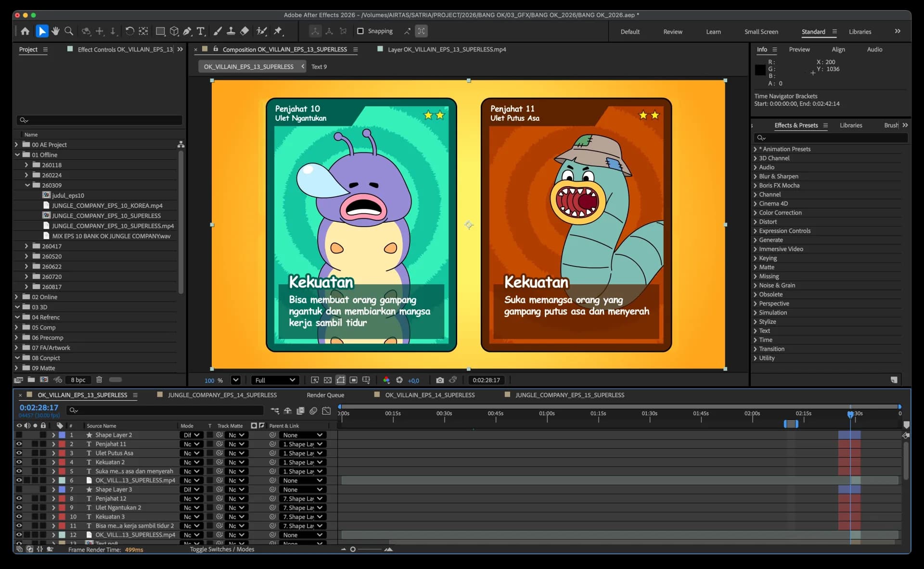Delete selected item with trash icon
The height and width of the screenshot is (569, 924).
[x=99, y=379]
